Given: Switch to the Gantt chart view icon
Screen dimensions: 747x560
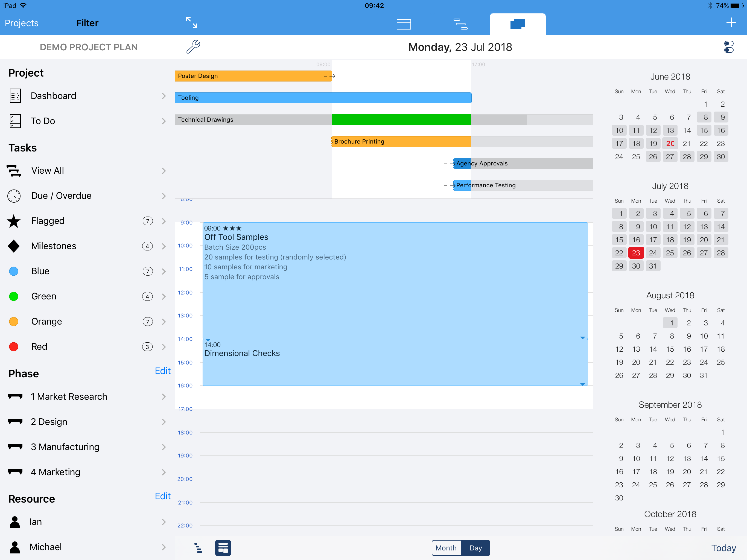Looking at the screenshot, I should pyautogui.click(x=460, y=24).
